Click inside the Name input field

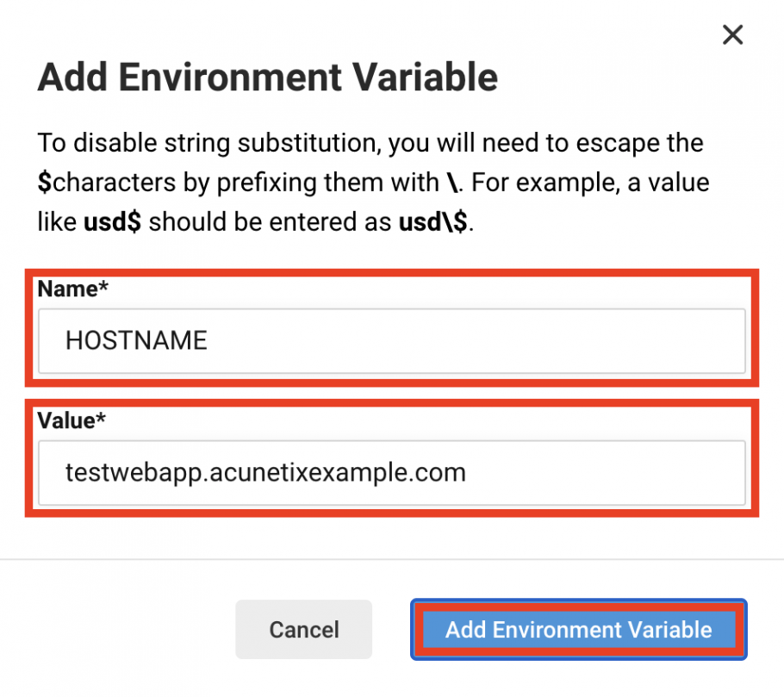(391, 341)
